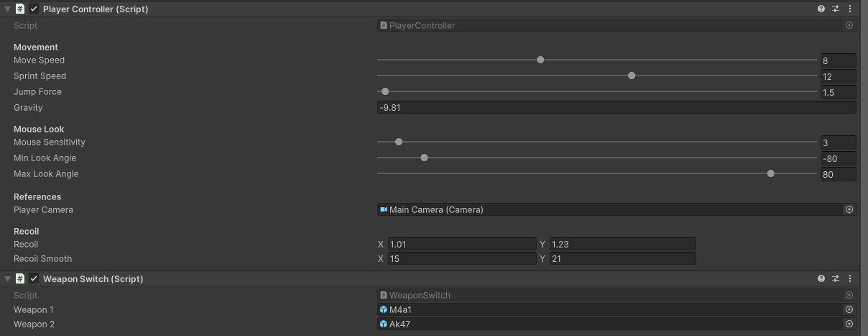Click the Gravity value field
Screen dimensions: 868x336
pyautogui.click(x=616, y=107)
